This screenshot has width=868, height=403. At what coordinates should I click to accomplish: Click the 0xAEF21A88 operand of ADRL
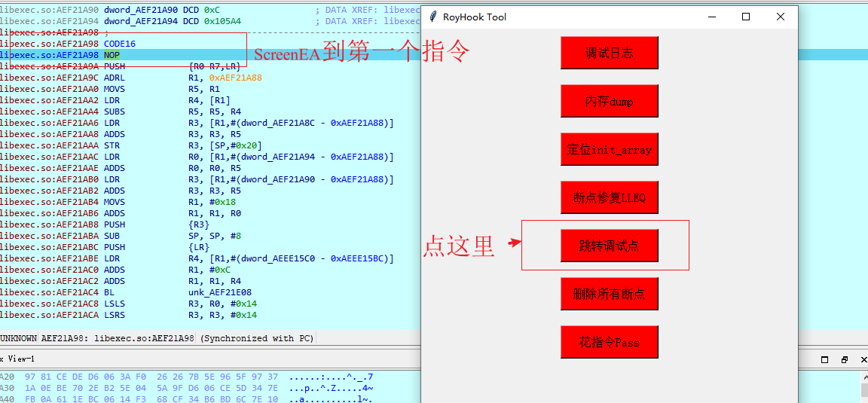coord(235,78)
